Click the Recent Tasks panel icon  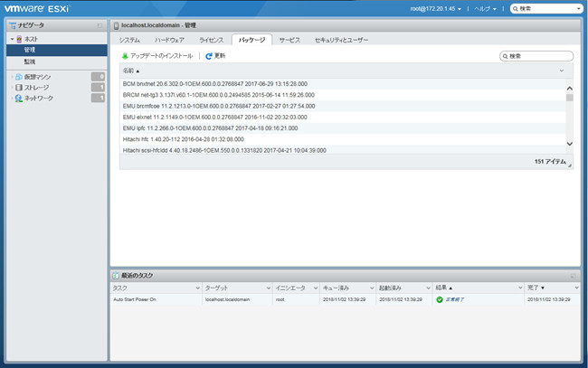[x=116, y=276]
